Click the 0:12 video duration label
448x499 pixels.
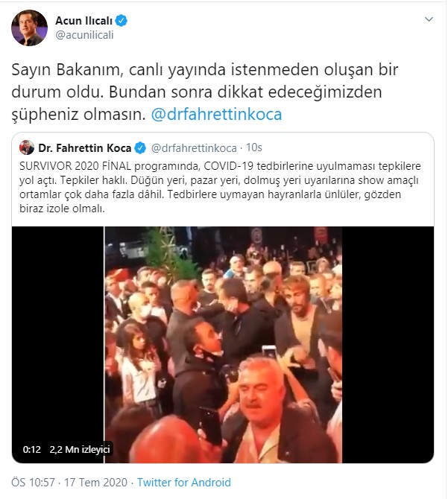(32, 449)
